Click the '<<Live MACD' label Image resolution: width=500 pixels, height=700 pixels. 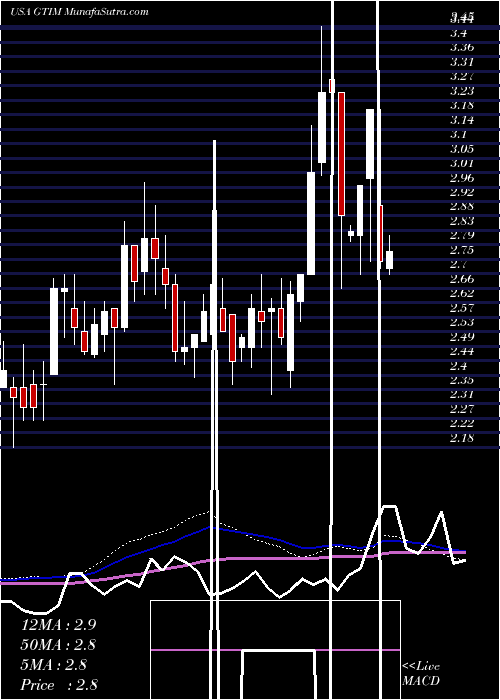[421, 674]
